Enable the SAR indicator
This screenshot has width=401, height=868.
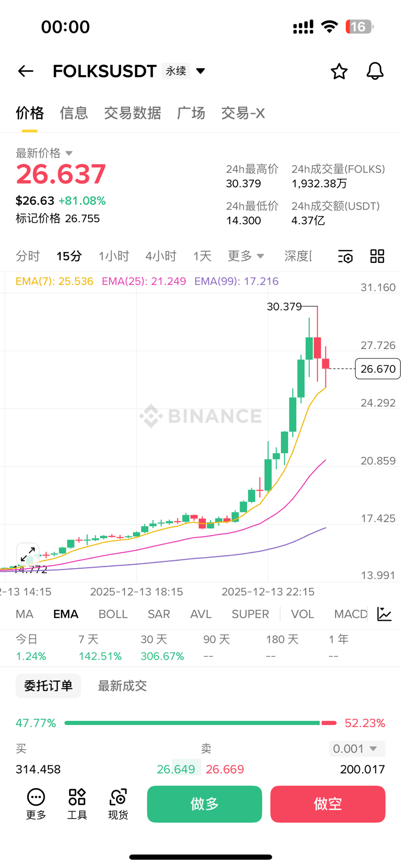click(x=159, y=614)
